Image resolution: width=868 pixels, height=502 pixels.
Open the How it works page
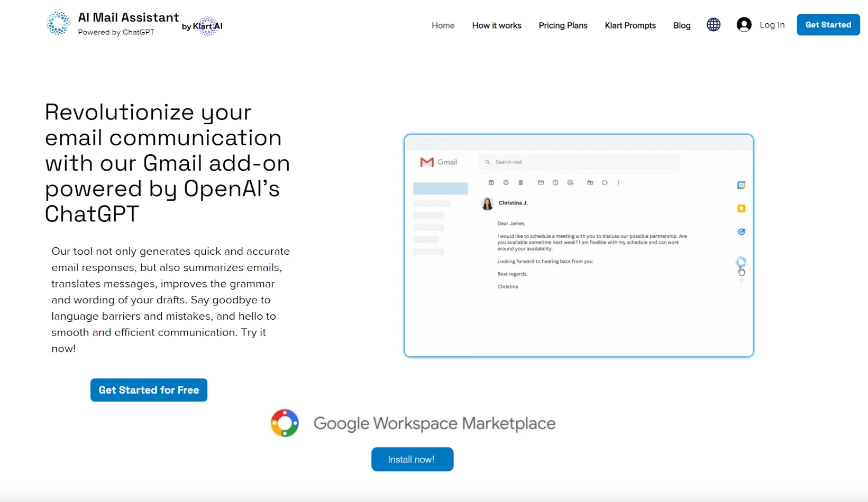[x=496, y=25]
